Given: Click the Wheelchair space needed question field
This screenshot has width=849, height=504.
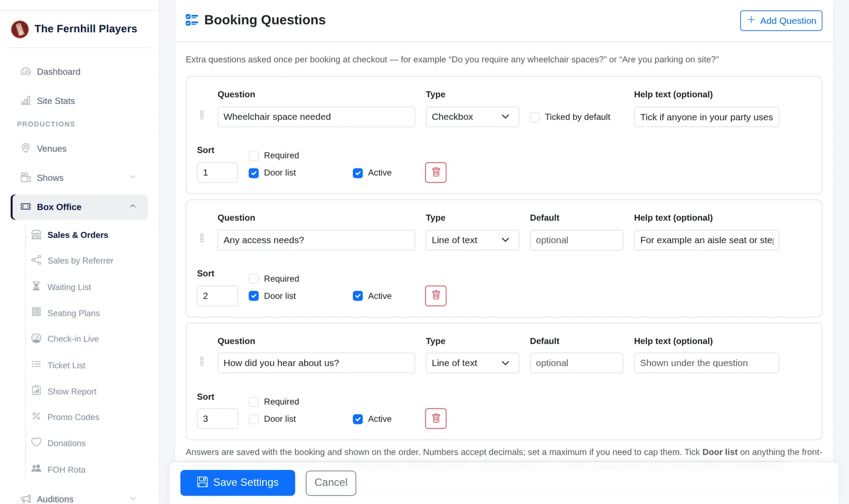Looking at the screenshot, I should click(x=316, y=117).
